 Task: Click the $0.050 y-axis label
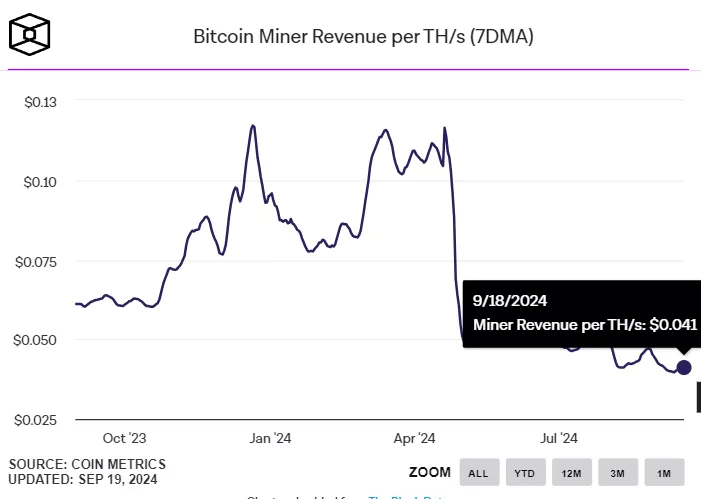[x=34, y=340]
